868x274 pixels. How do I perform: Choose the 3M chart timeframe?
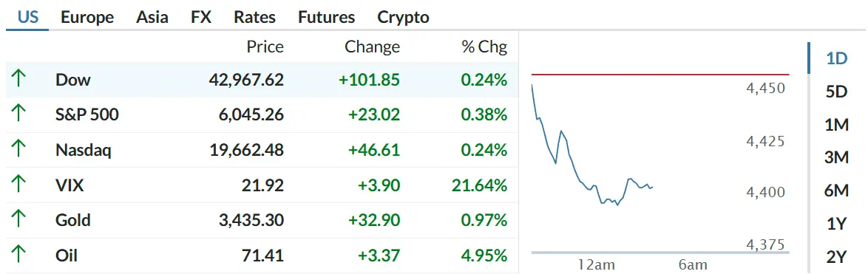(x=836, y=158)
